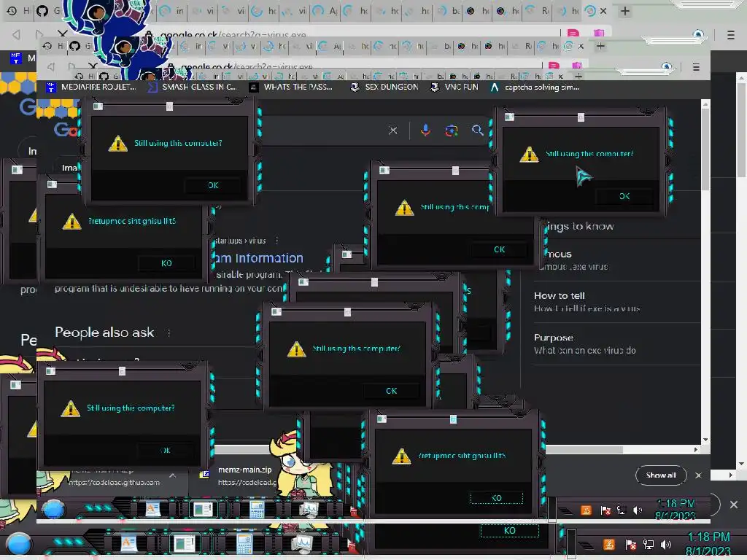Switch to GitHub tab in topmost browser

(49, 10)
